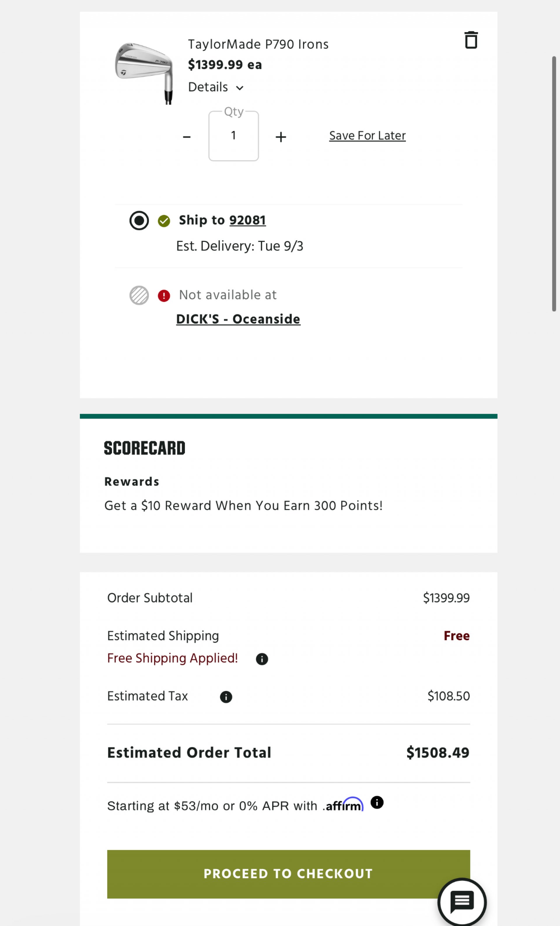
Task: Click the red not-available alert icon
Action: click(164, 296)
